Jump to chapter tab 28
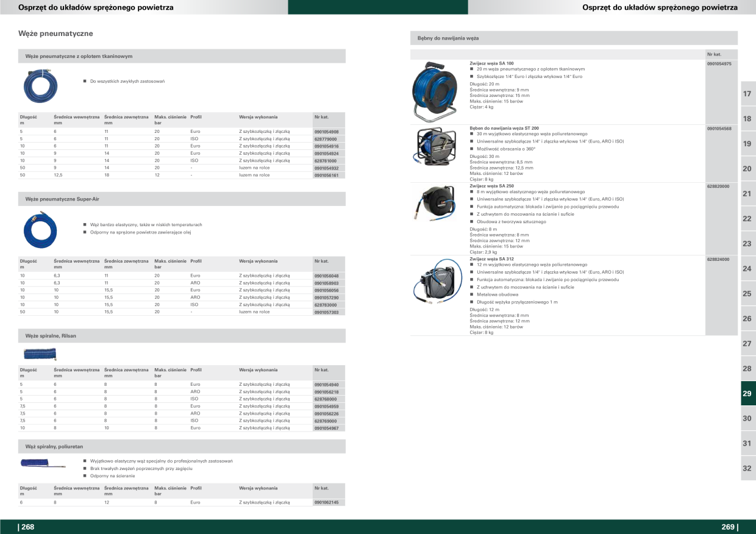 click(x=748, y=369)
